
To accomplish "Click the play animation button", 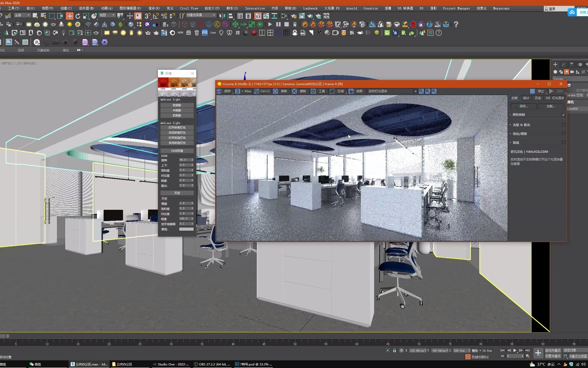I will click(515, 350).
